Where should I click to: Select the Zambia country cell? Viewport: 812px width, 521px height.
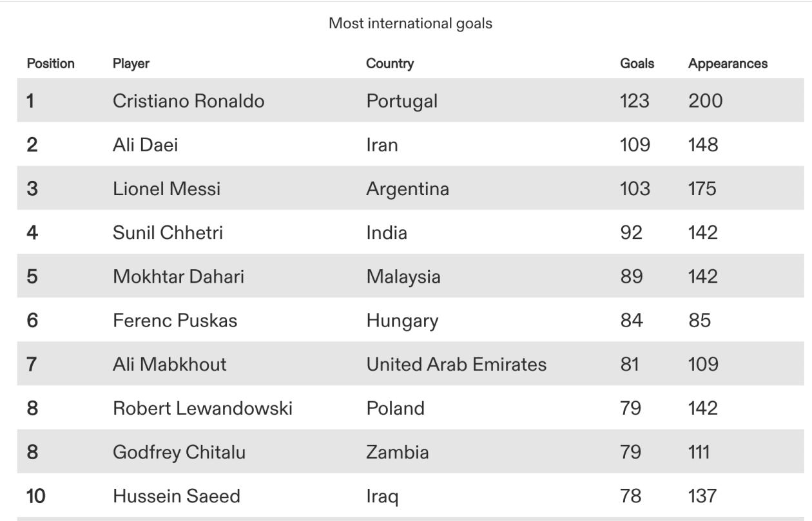(x=398, y=452)
